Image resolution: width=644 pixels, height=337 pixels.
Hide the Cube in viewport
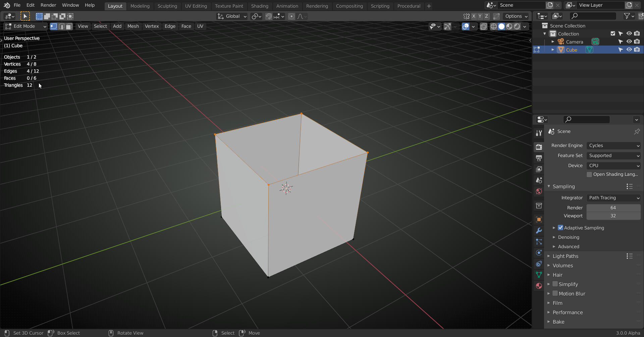[x=629, y=50]
